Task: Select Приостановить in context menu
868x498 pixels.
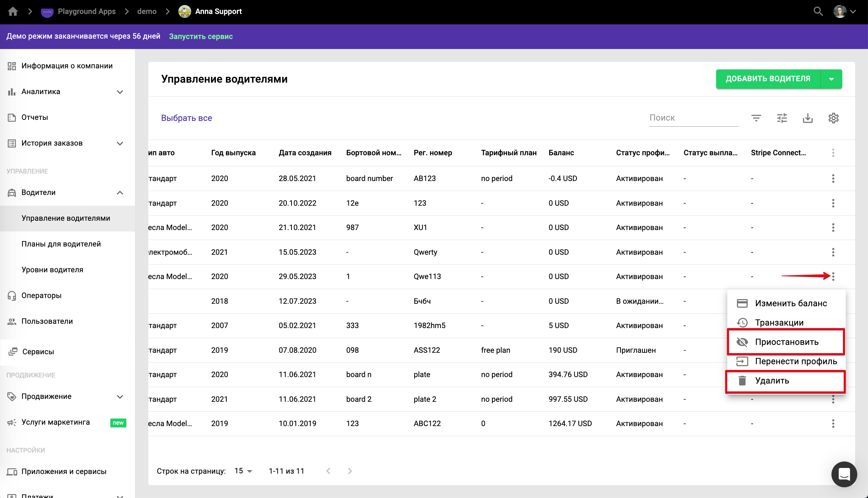Action: tap(786, 342)
